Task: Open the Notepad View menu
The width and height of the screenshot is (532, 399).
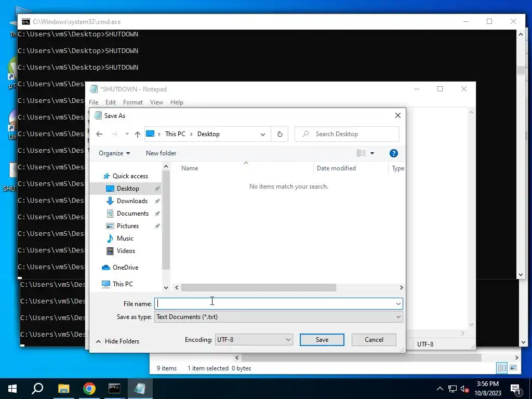Action: [156, 102]
